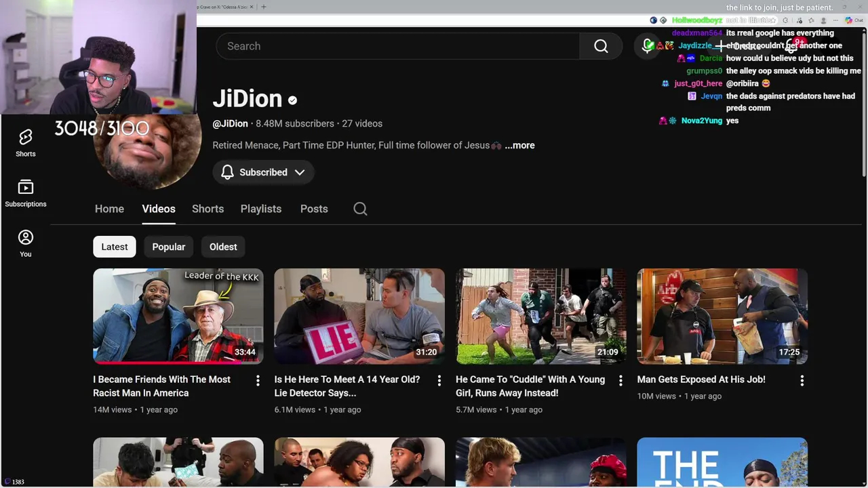Screen dimensions: 868x488
Task: Click the 8.48M subscribers text
Action: 295,123
